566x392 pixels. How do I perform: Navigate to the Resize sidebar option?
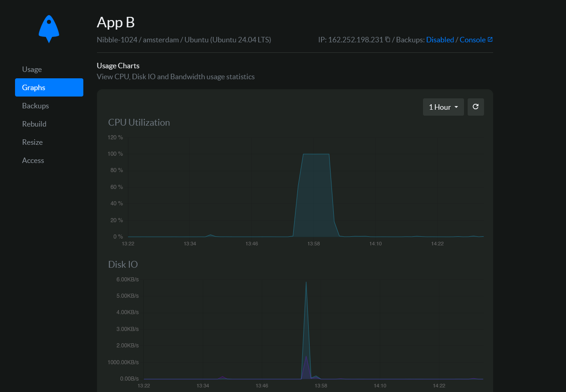coord(32,142)
